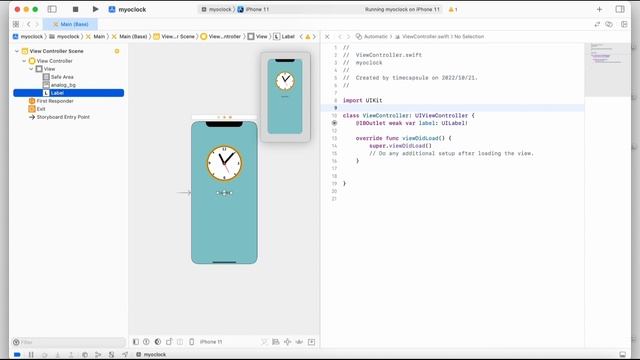Click the clock image on the canvas
Image resolution: width=640 pixels, height=360 pixels.
tap(224, 163)
